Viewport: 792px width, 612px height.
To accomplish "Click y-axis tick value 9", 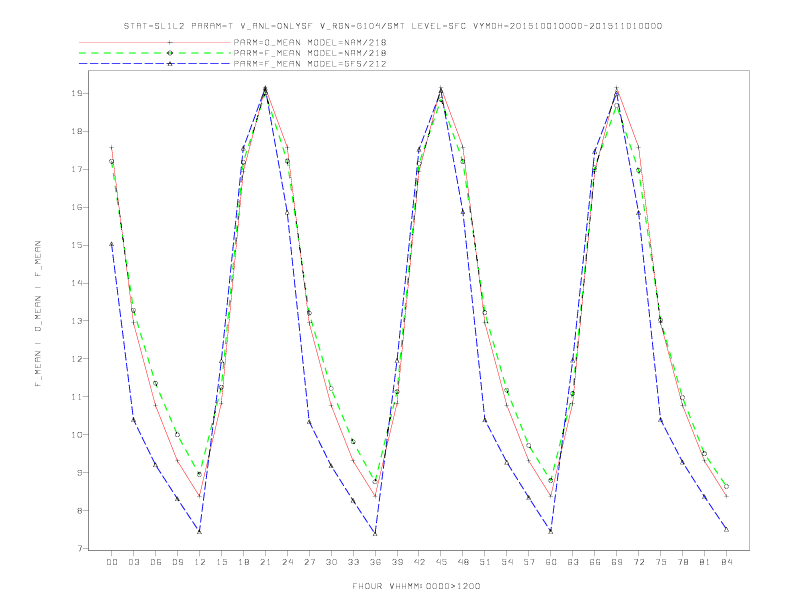I will pyautogui.click(x=80, y=473).
